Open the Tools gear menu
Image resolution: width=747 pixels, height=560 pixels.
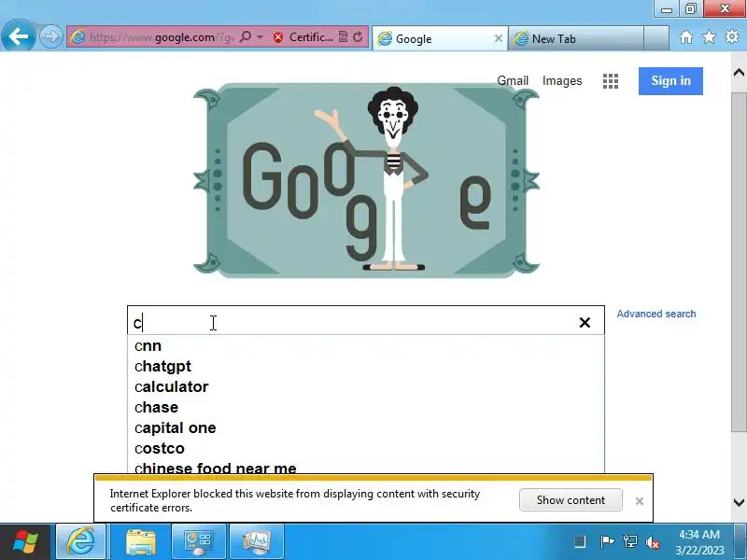(732, 36)
